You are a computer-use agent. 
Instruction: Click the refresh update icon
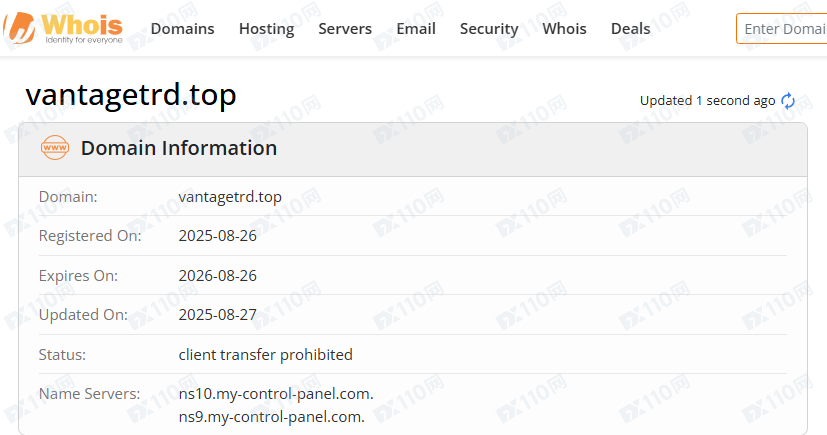[x=788, y=100]
